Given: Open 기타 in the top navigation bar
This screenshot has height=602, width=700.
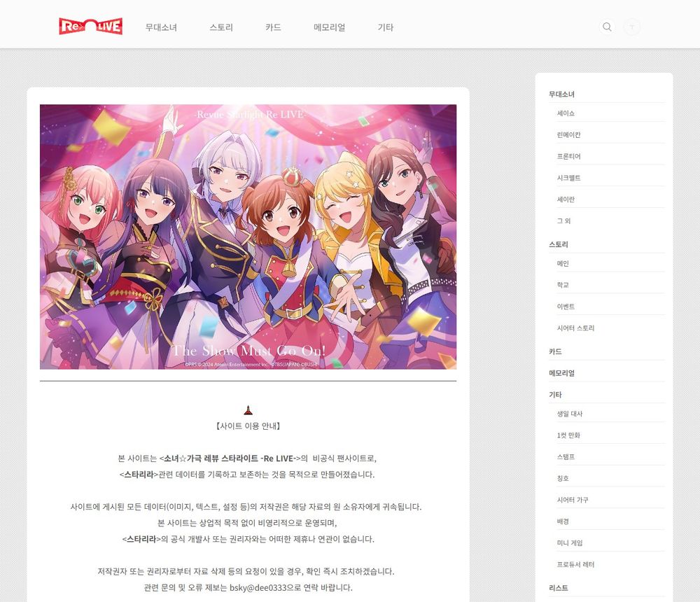Looking at the screenshot, I should pos(386,27).
